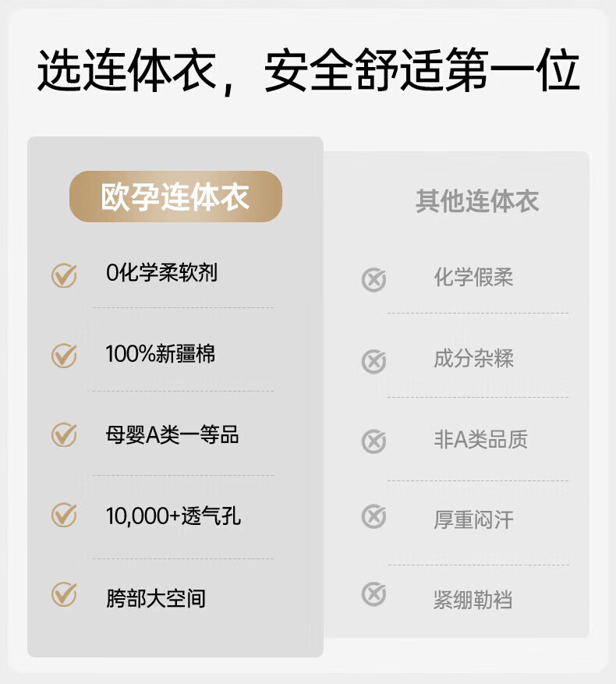Select the 厚重闷汗 drawback text
The height and width of the screenshot is (684, 616).
pos(473,520)
